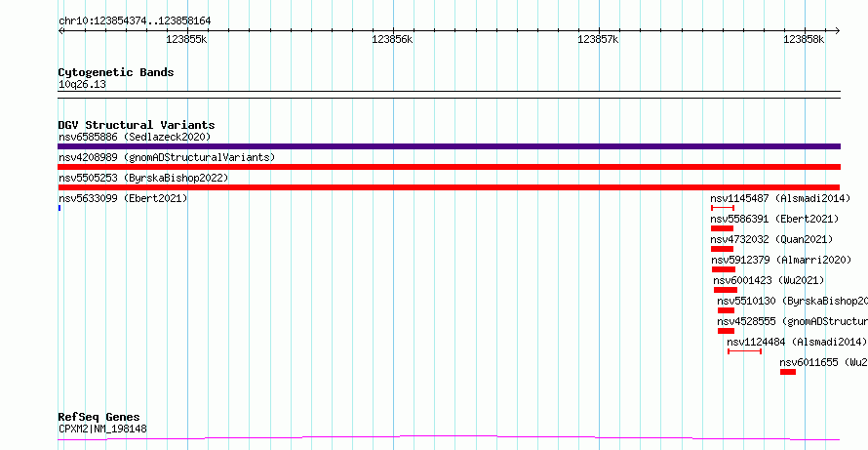Click the nsv1124484 bracketed variant glyph

click(x=744, y=351)
